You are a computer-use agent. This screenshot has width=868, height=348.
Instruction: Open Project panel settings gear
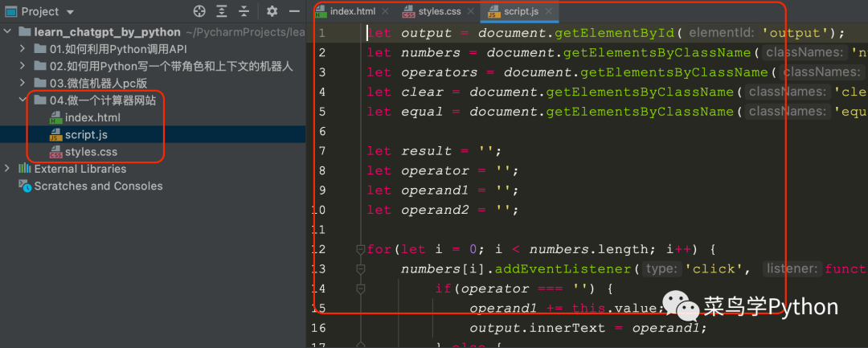pos(272,11)
